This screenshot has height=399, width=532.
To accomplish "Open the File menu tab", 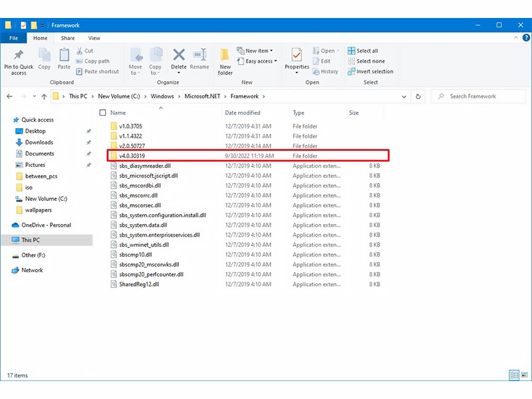I will (x=13, y=38).
